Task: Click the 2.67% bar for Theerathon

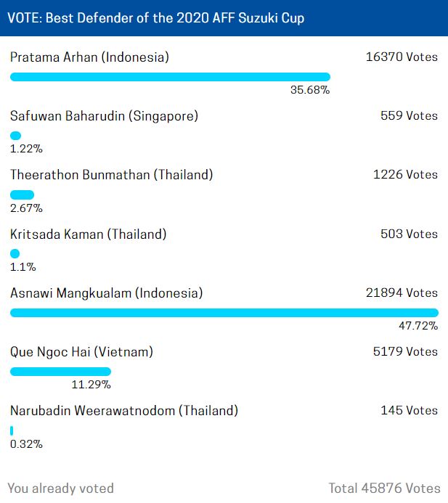Action: point(22,195)
